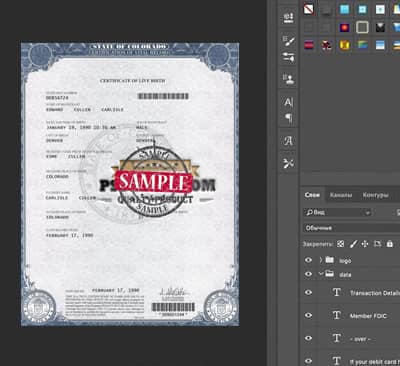Viewport: 400px width, 366px height.
Task: Toggle artboard auto-nesting lock
Action: pos(377,244)
